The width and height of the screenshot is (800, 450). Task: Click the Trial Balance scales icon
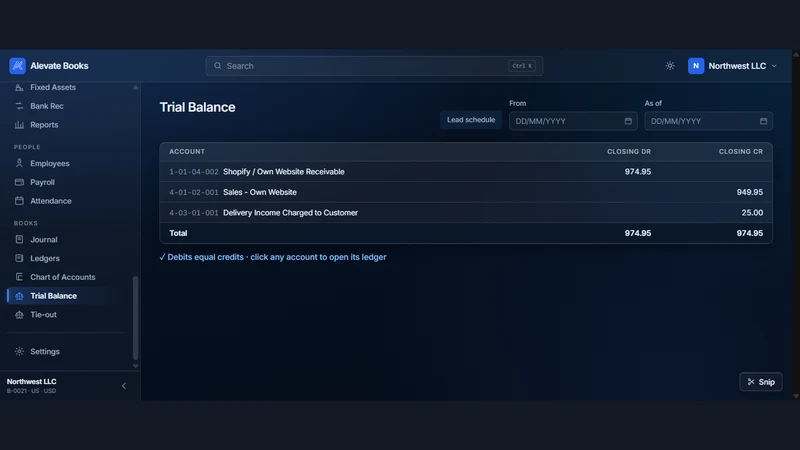pyautogui.click(x=19, y=296)
